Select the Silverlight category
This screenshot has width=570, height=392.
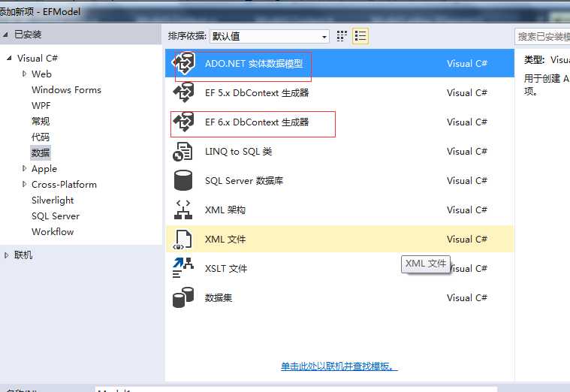53,201
